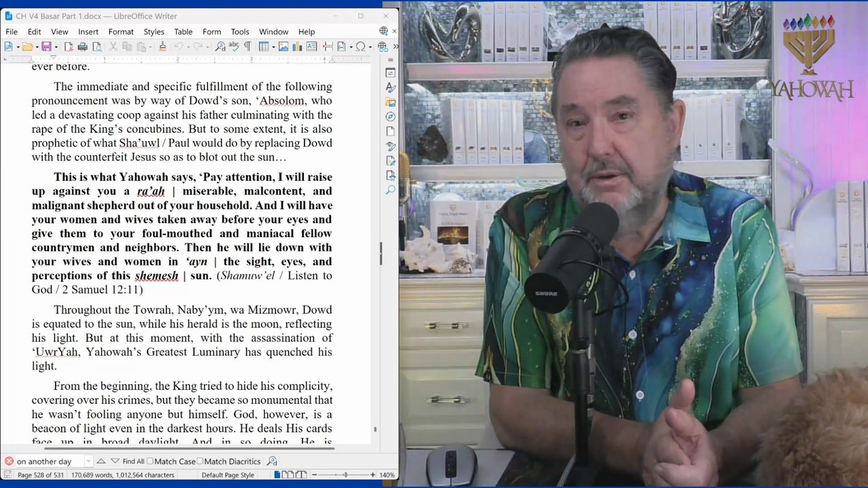Open the Insert menu
Image resolution: width=868 pixels, height=488 pixels.
(x=88, y=32)
